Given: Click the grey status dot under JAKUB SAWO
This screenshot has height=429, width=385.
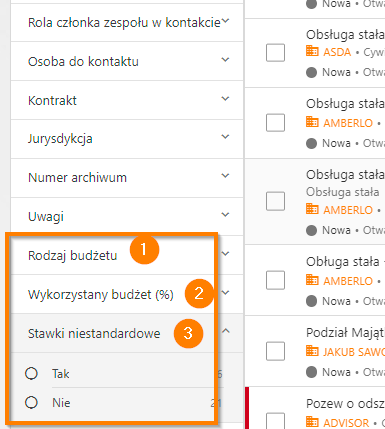Looking at the screenshot, I should 311,372.
